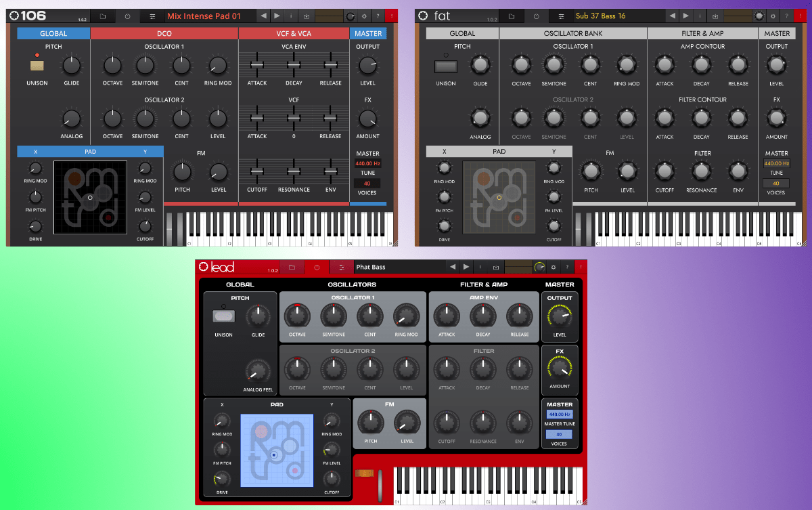Click the red panic button in fat synth
The width and height of the screenshot is (812, 510).
pos(800,16)
